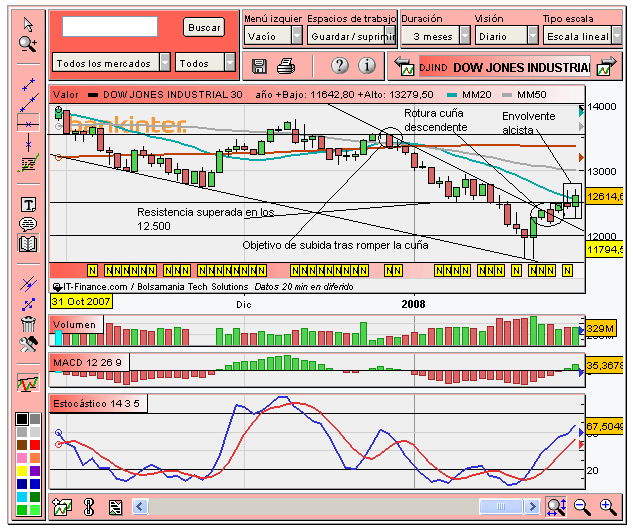Select the purple color swatch
Viewport: 633px width, 530px height.
pyautogui.click(x=35, y=471)
